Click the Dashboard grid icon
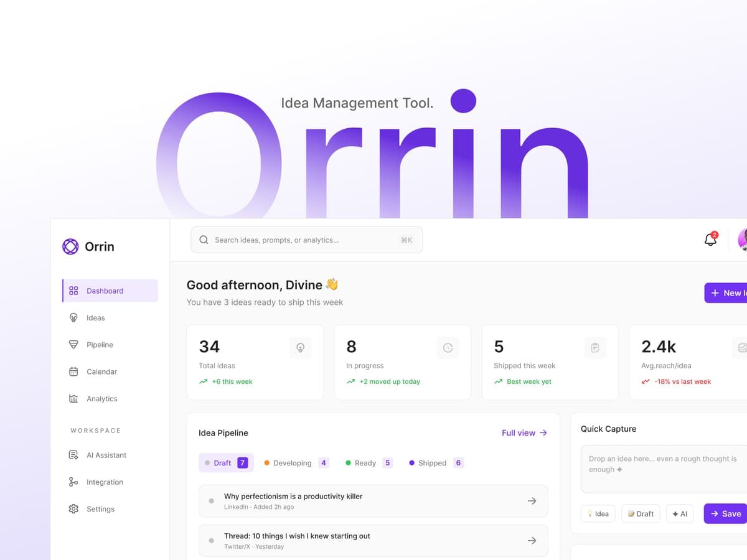Screen dimensions: 747x560 (x=73, y=291)
